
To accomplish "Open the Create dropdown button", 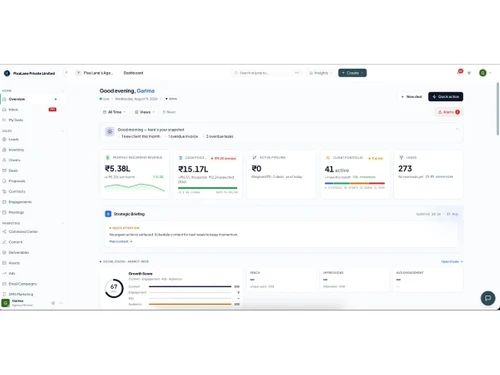I will pyautogui.click(x=352, y=73).
